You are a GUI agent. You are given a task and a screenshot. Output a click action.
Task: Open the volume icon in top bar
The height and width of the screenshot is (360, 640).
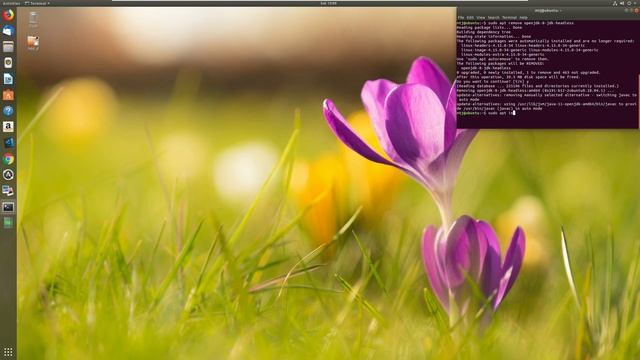[x=622, y=3]
